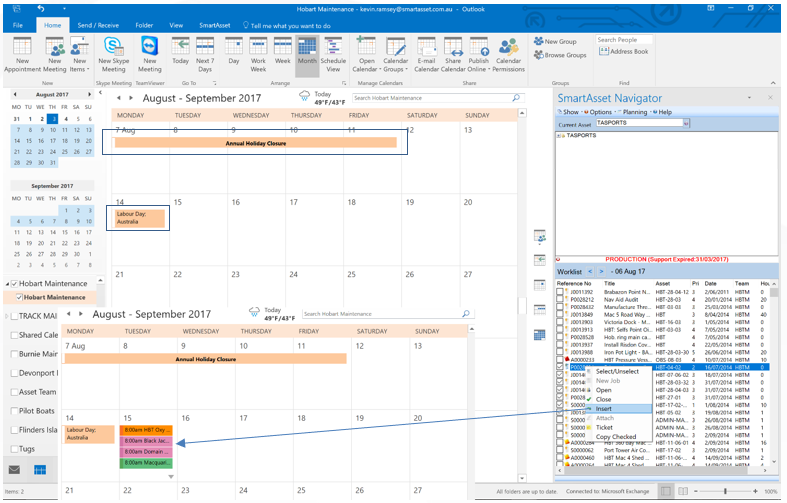Open Calendar Permissions
Screen dimensions: 787x503
tap(508, 55)
